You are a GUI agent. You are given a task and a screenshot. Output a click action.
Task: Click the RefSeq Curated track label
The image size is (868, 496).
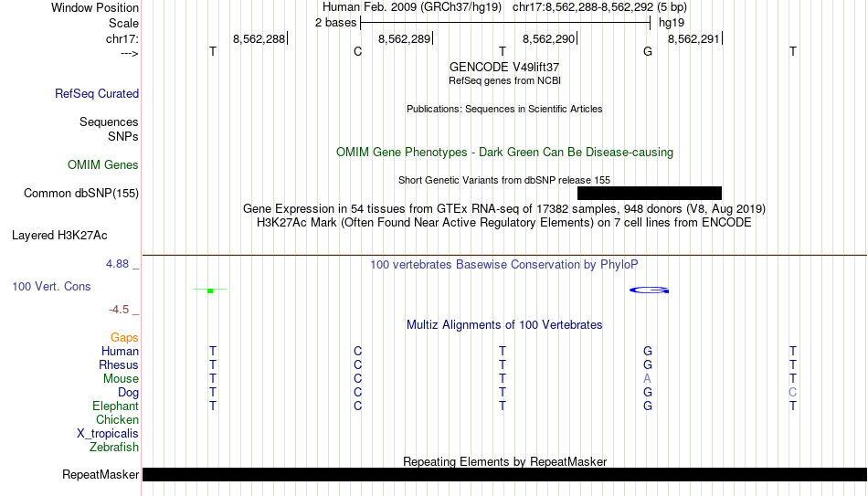click(x=97, y=93)
